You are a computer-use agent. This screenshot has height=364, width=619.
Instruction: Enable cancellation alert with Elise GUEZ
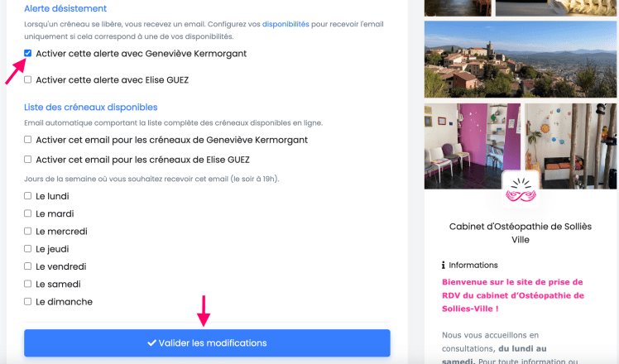tap(28, 80)
